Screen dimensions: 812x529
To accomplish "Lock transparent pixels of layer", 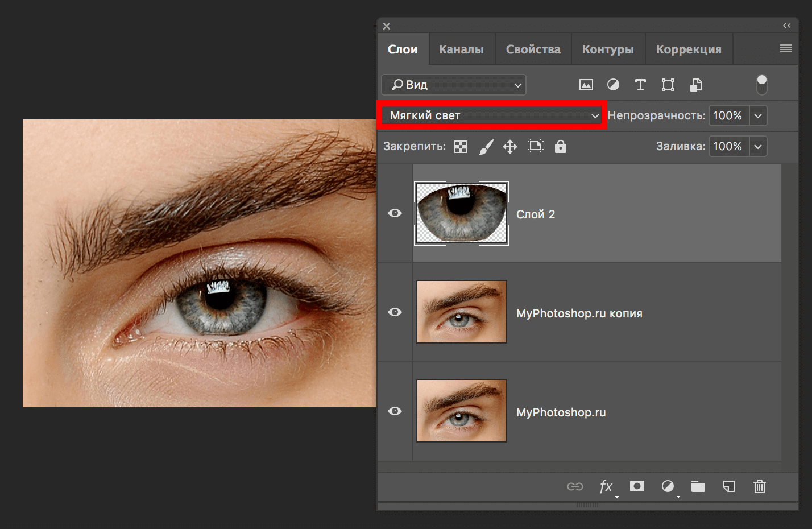I will pos(461,147).
